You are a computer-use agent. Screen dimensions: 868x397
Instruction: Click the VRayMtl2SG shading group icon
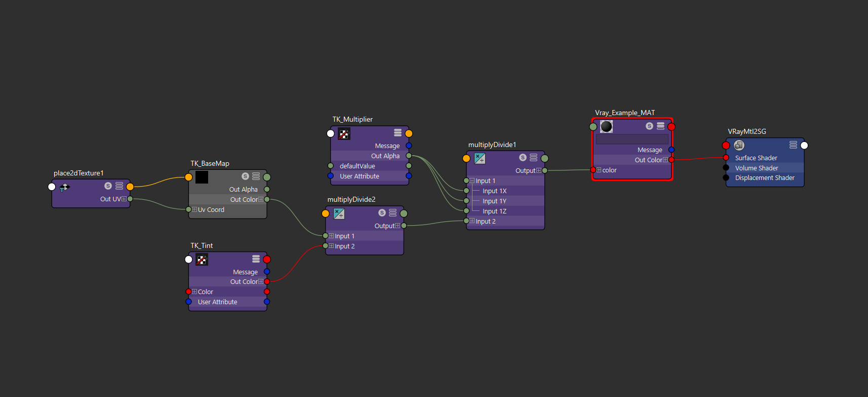click(739, 146)
